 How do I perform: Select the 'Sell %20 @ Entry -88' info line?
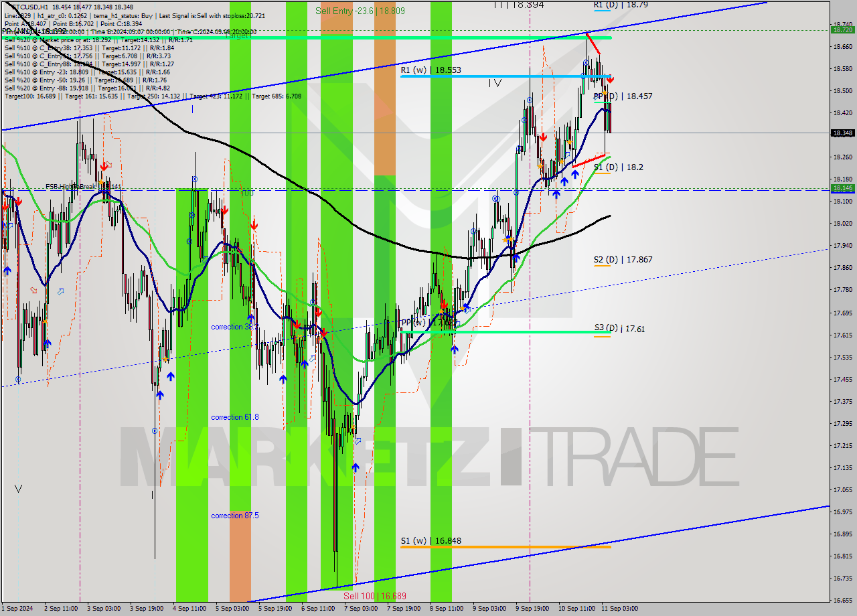(x=87, y=88)
